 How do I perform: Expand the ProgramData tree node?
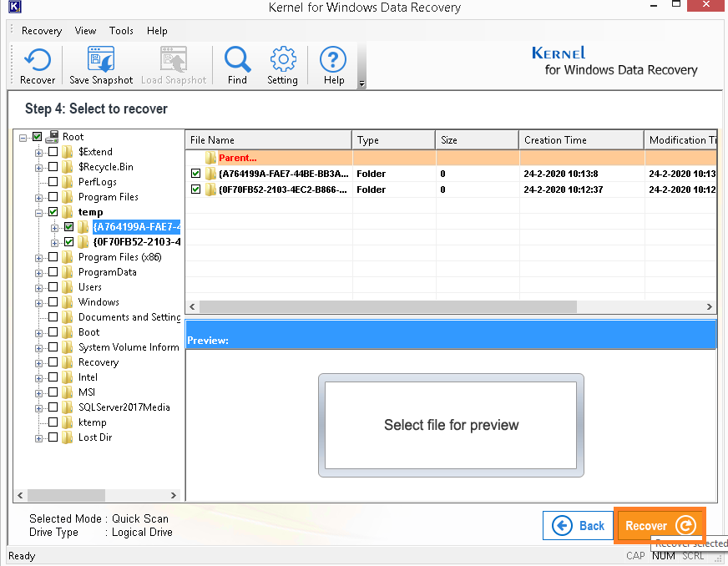[38, 273]
